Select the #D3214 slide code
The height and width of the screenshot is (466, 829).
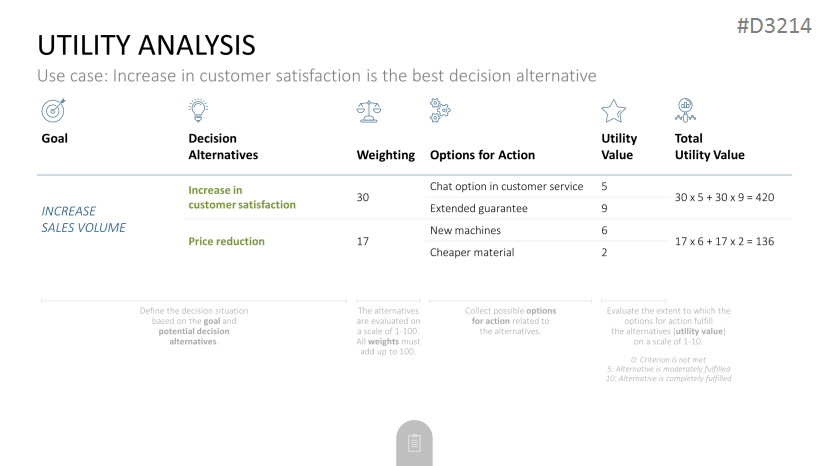coord(774,25)
